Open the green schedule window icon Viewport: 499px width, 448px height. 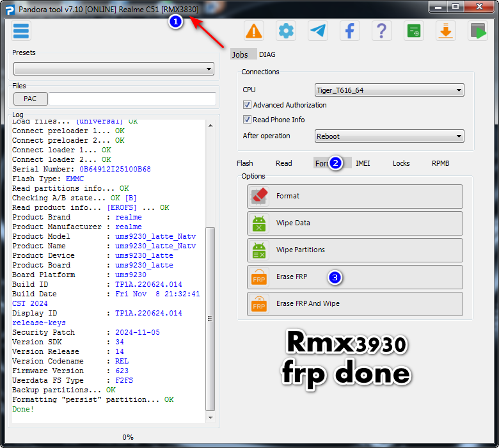pos(414,31)
